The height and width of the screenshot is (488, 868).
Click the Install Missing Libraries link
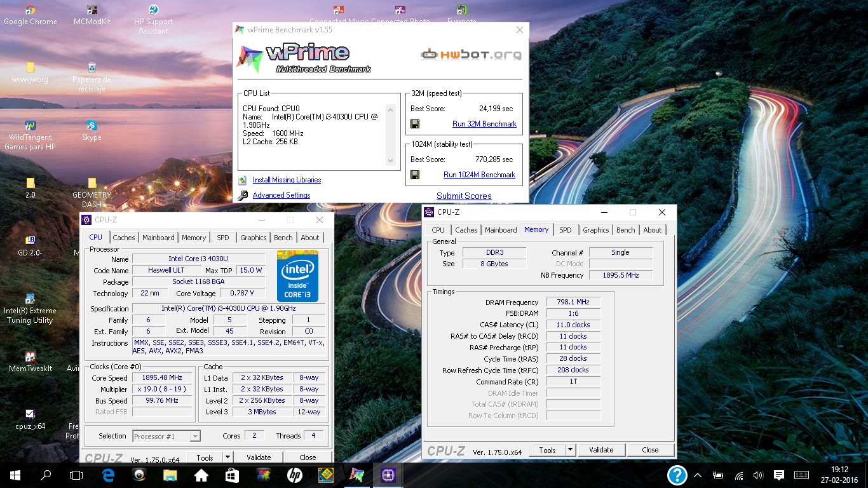pos(287,180)
